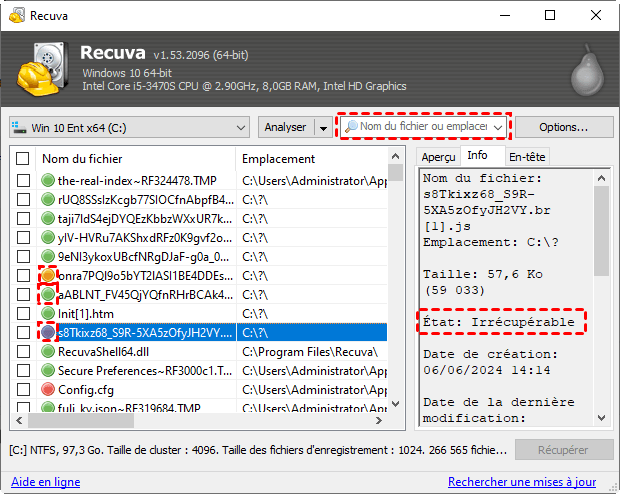The height and width of the screenshot is (494, 620).
Task: Click the C:\Program Files\Recuva\ location cell
Action: (310, 352)
